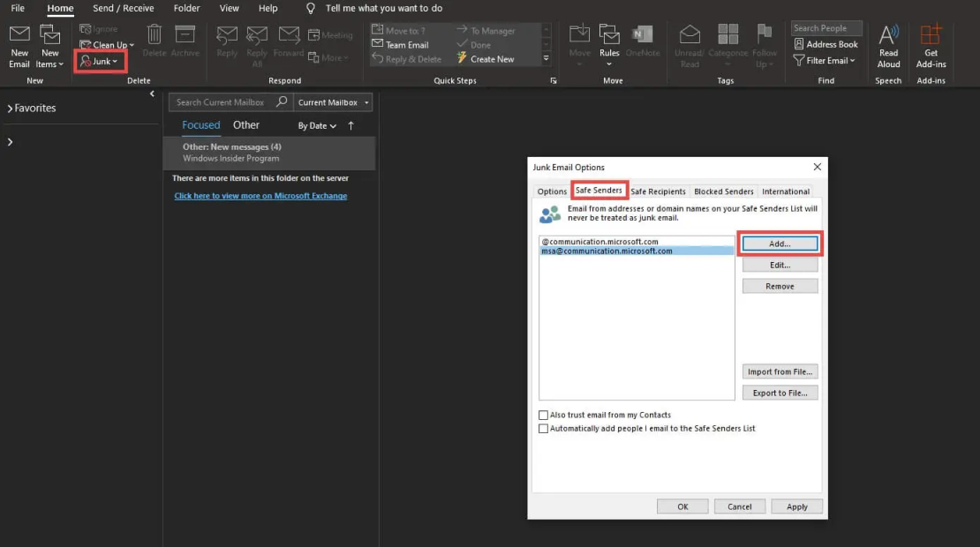This screenshot has height=547, width=980.
Task: Switch to the Blocked Senders tab
Action: point(723,191)
